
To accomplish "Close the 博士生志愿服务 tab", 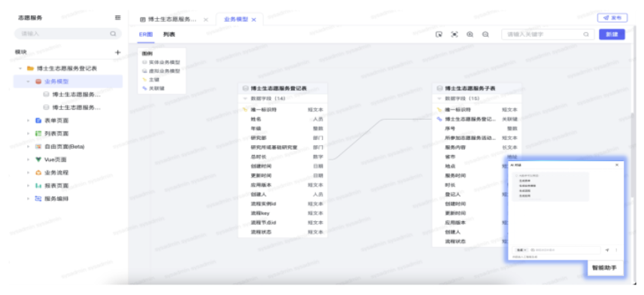I will coord(206,20).
